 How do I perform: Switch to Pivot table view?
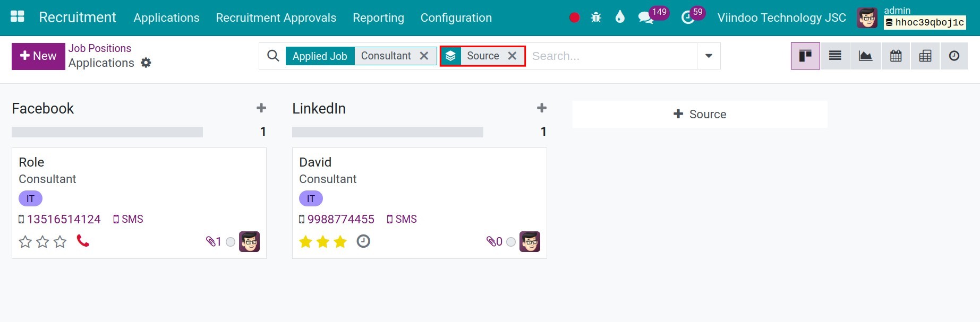925,56
